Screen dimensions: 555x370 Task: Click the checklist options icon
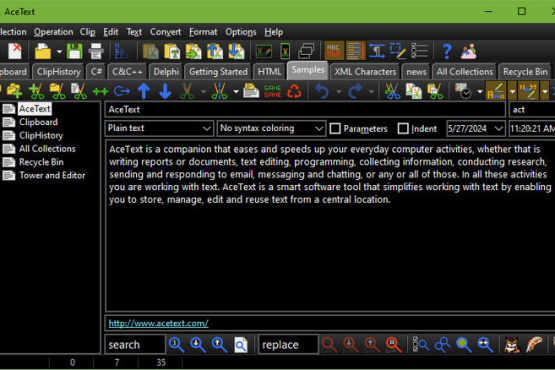[x=419, y=51]
